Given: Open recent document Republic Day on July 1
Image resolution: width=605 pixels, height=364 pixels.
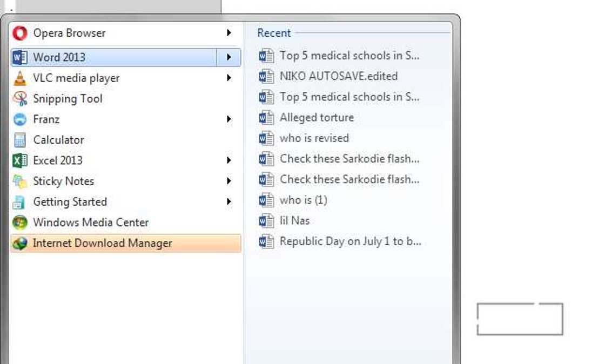Looking at the screenshot, I should tap(350, 241).
